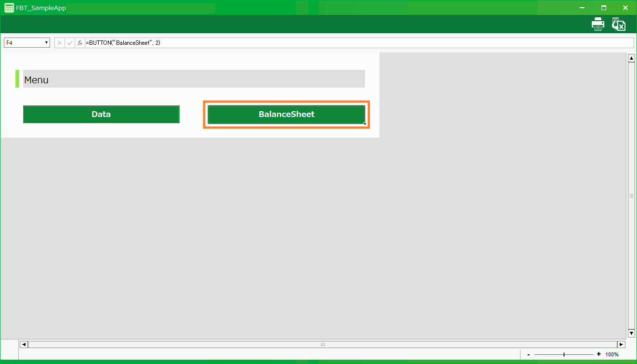Click the FBT_SampleApp title bar icon
Viewport: 637px width, 364px height.
(9, 8)
